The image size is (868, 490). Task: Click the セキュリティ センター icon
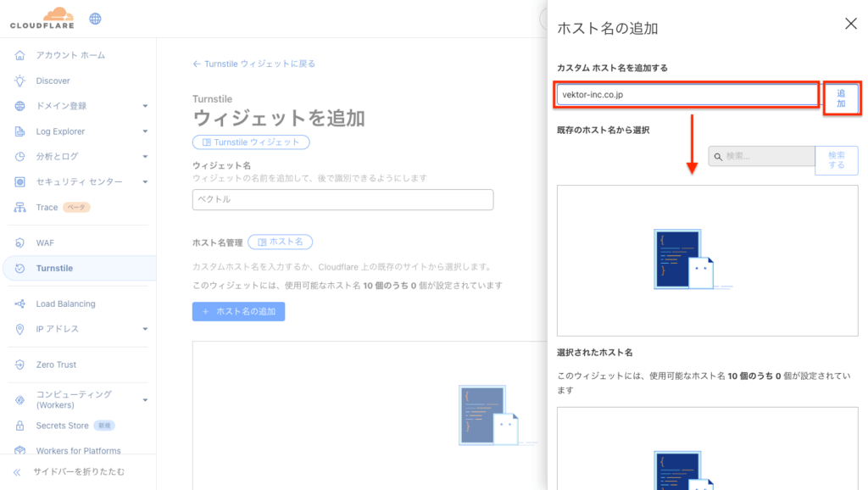pyautogui.click(x=20, y=181)
